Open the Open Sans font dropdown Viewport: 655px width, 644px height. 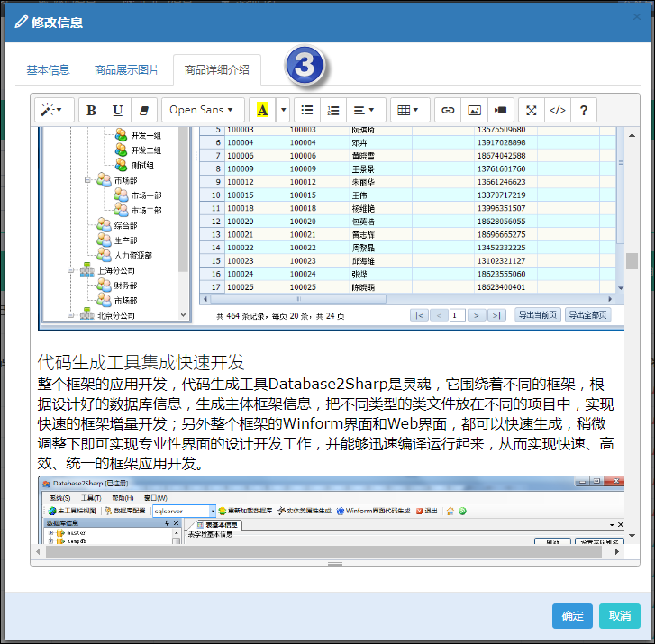203,110
